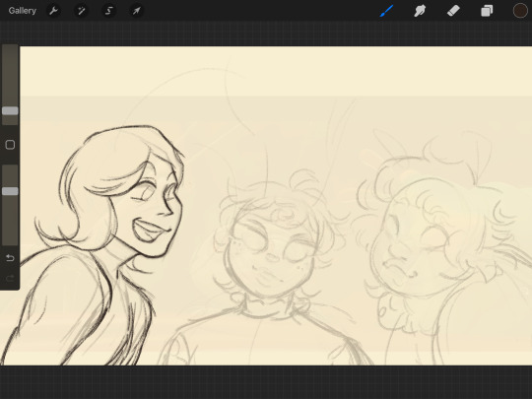This screenshot has width=532, height=399.
Task: Undo the last stroke
Action: pos(10,258)
